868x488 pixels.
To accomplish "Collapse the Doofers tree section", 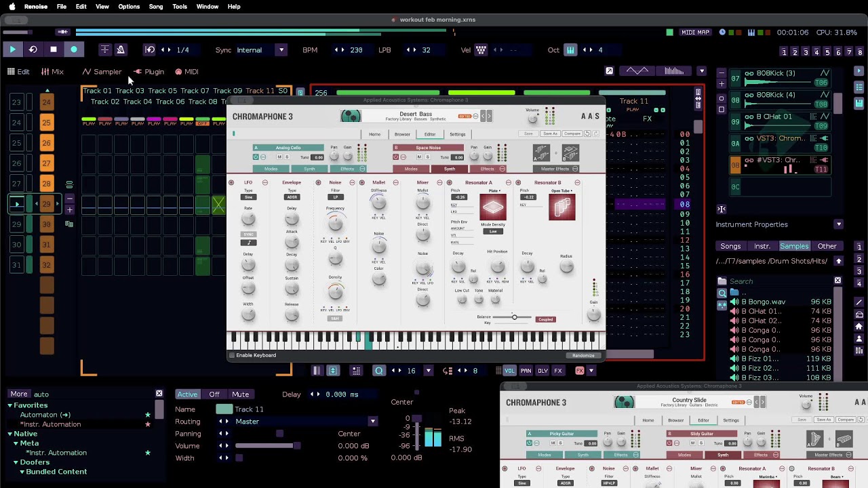I will 15,462.
